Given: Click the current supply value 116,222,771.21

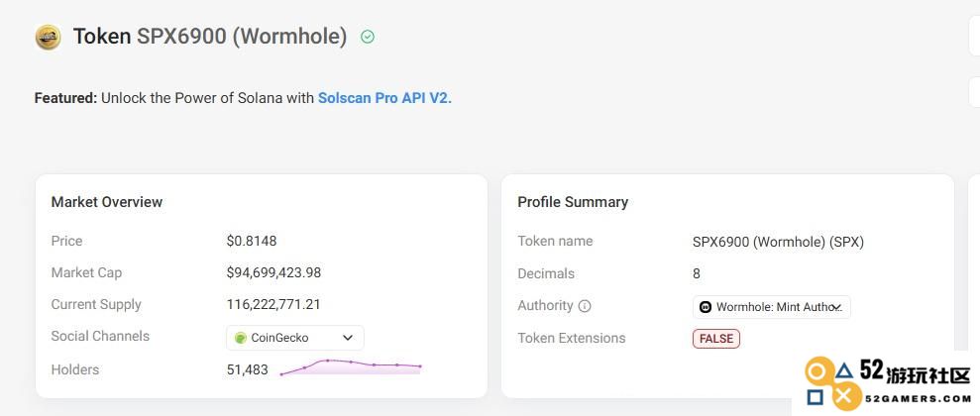Looking at the screenshot, I should 273,305.
